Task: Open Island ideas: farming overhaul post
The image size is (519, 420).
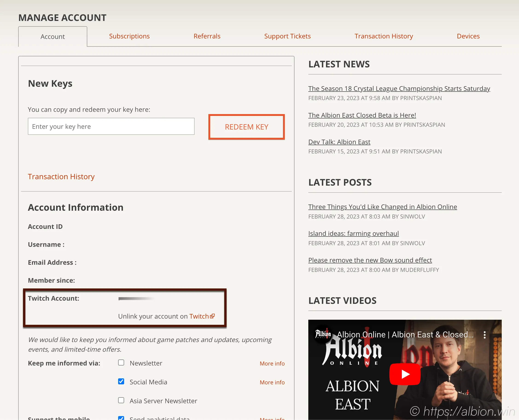Action: pyautogui.click(x=353, y=233)
